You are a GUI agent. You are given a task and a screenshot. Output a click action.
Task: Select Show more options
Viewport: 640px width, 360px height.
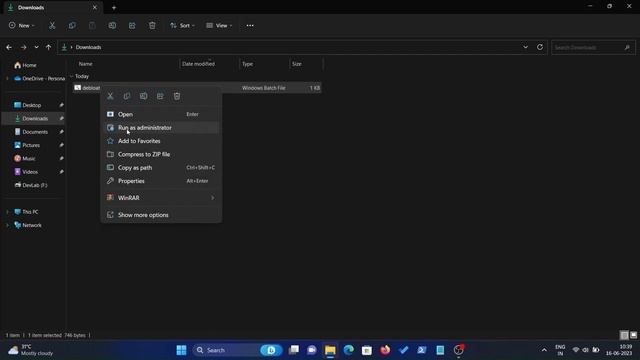coord(161,215)
